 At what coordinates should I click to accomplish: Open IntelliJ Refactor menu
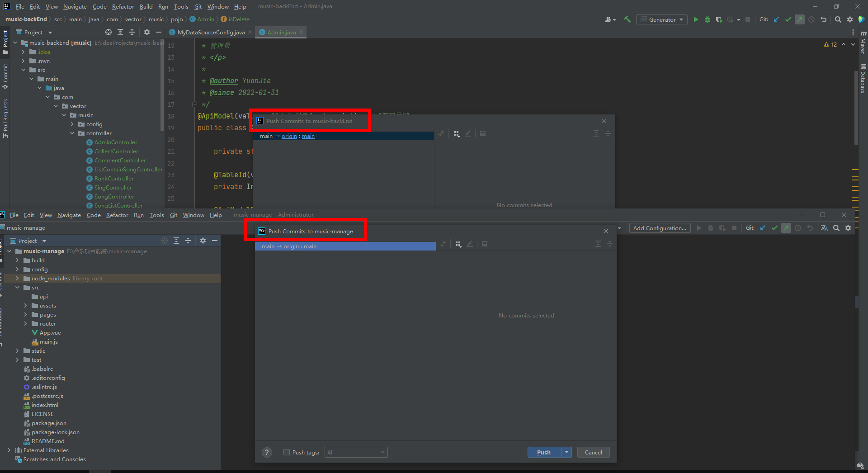coord(123,6)
